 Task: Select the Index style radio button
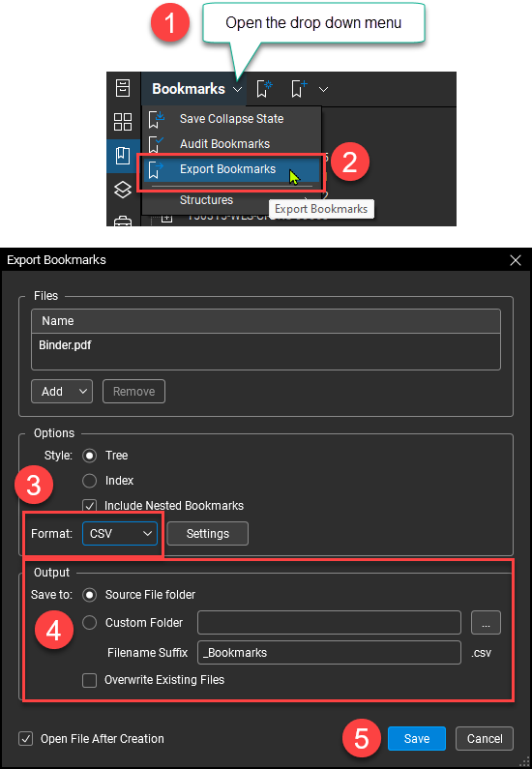pos(89,481)
